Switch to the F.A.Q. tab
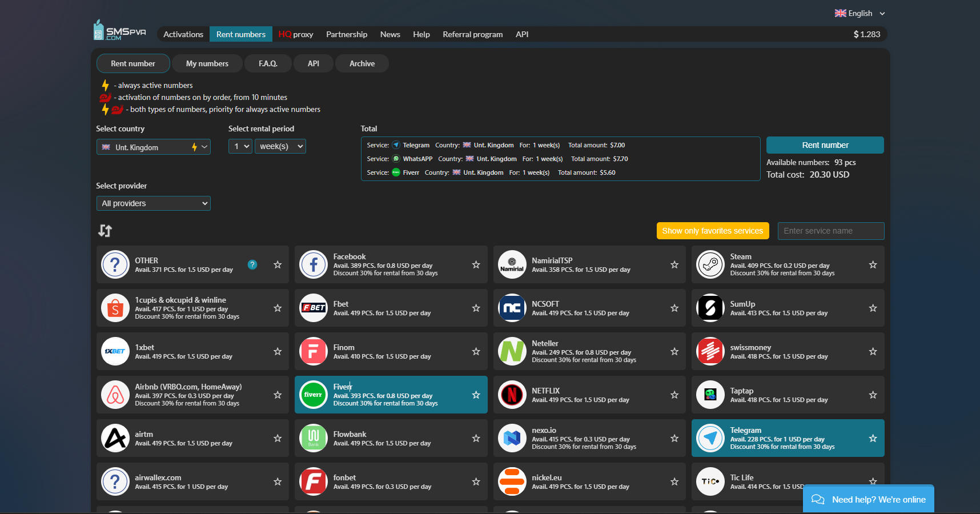This screenshot has height=514, width=980. click(x=268, y=63)
